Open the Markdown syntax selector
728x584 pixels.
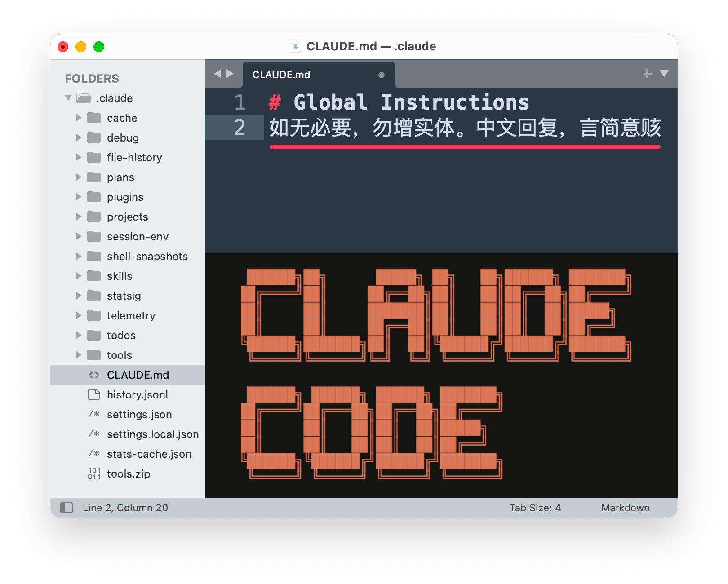(x=625, y=508)
